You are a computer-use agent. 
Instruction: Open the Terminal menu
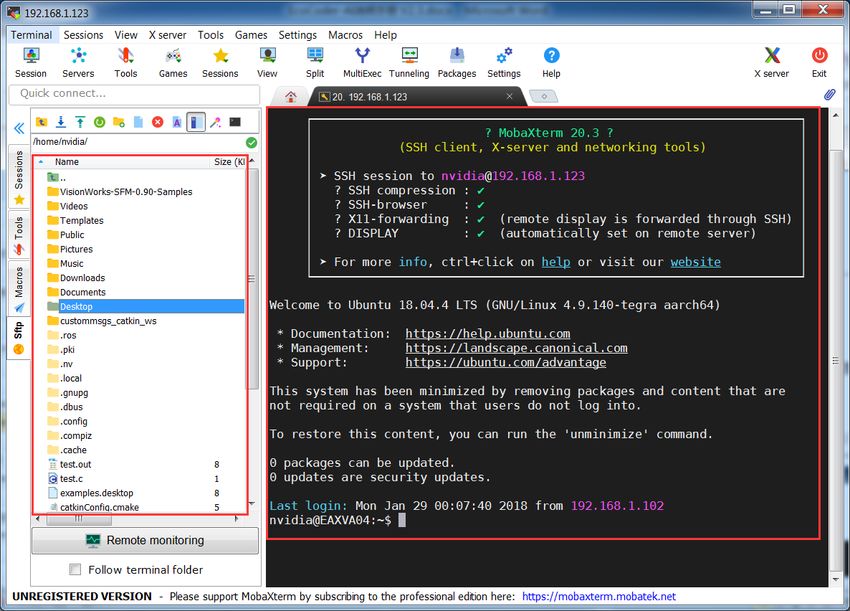tap(31, 35)
